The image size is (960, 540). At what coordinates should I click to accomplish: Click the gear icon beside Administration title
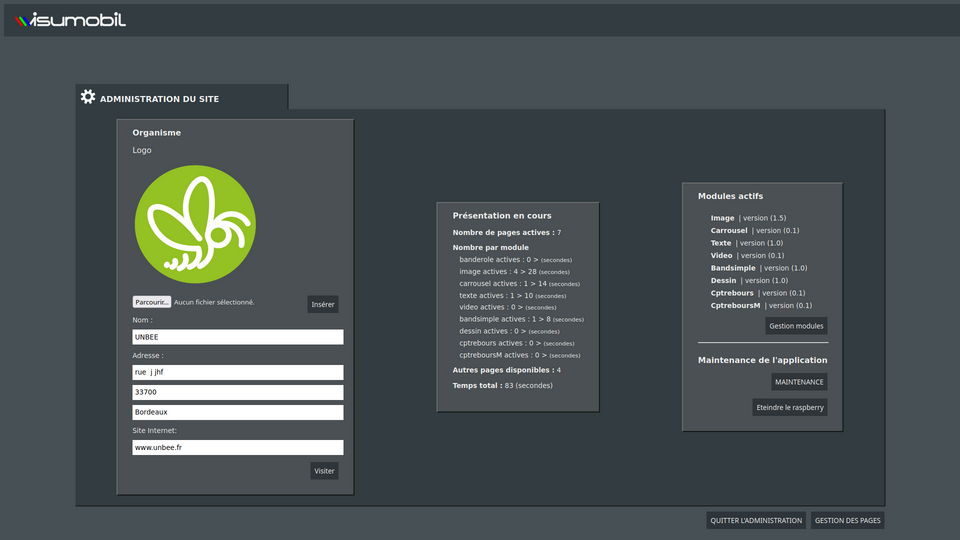88,97
